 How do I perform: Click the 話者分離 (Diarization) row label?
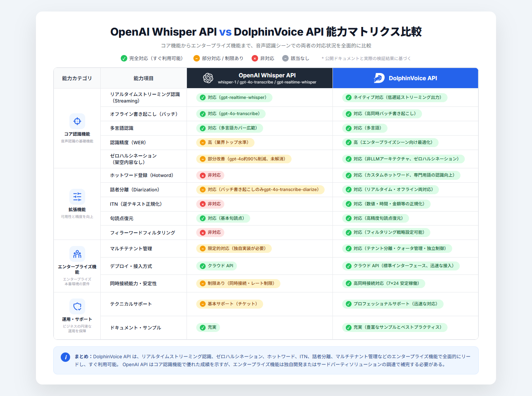coord(134,190)
